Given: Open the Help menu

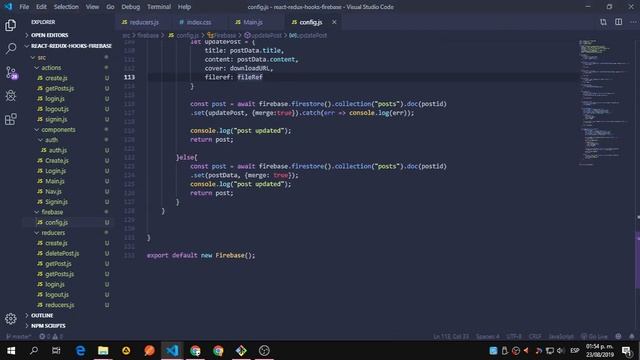Looking at the screenshot, I should point(184,7).
